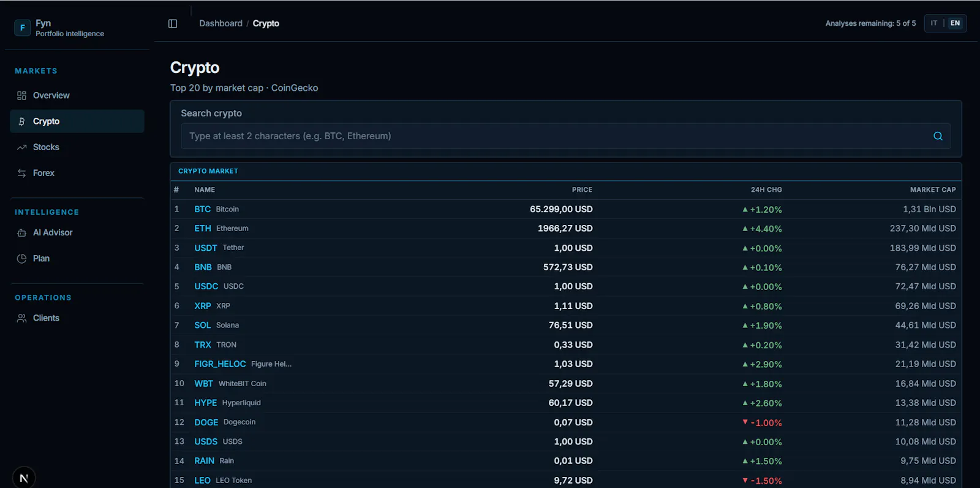Image resolution: width=980 pixels, height=488 pixels.
Task: Open the WBT WhiteBIT Coin link
Action: (230, 384)
